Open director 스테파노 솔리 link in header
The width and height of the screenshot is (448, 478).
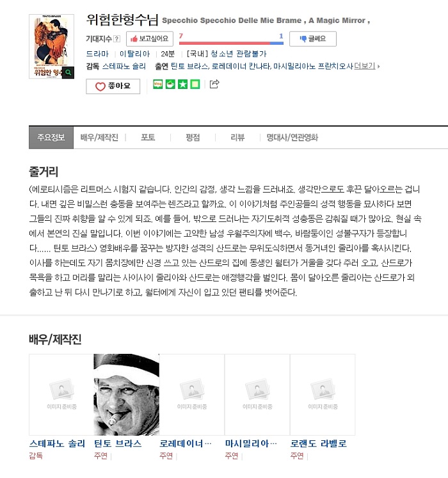pyautogui.click(x=124, y=66)
